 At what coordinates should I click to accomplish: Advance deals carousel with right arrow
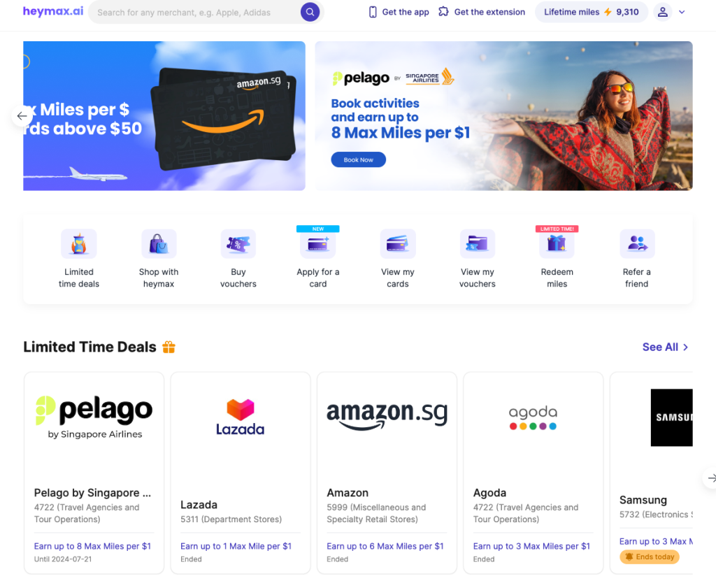[710, 478]
